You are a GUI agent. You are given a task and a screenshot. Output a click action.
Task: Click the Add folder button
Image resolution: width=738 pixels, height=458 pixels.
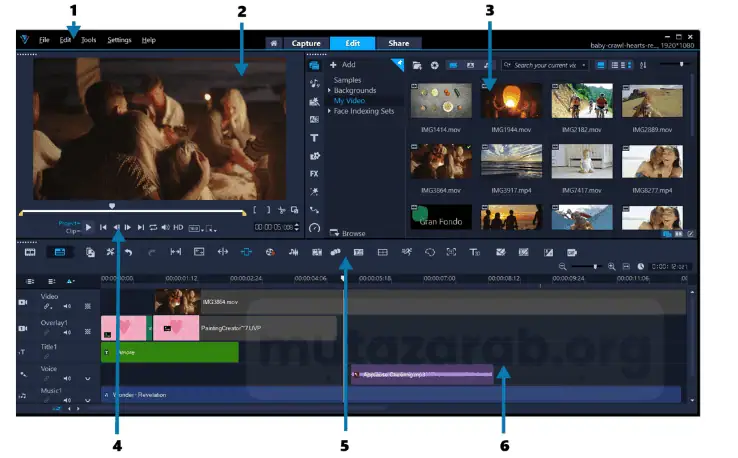pyautogui.click(x=343, y=64)
